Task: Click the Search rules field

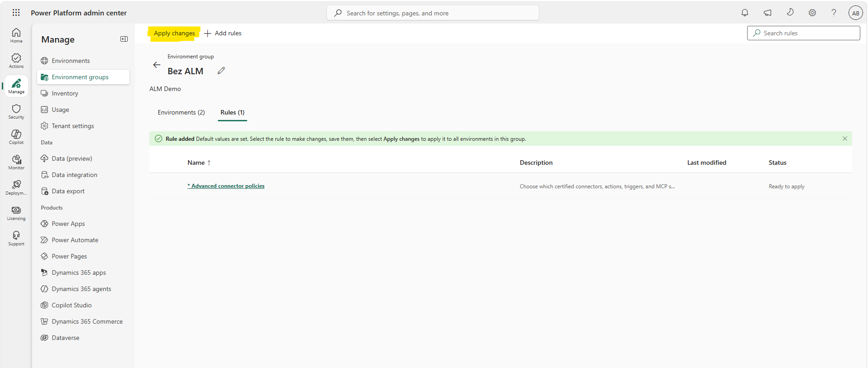Action: (x=803, y=33)
